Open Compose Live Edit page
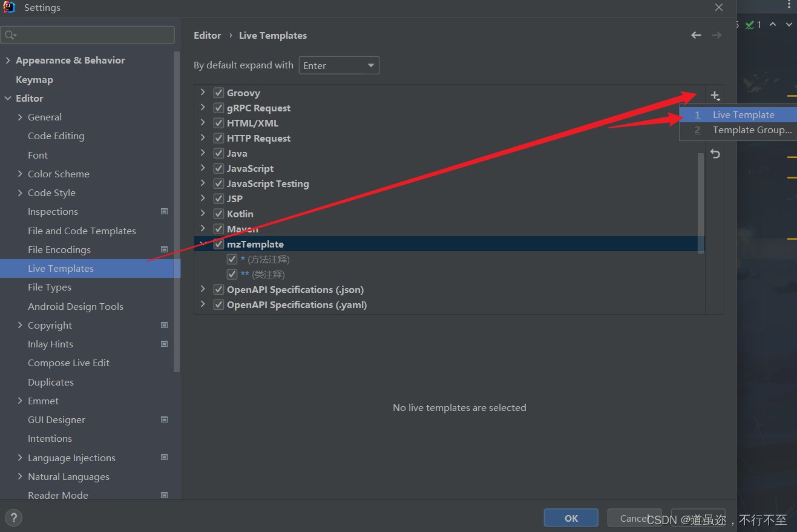 pyautogui.click(x=69, y=363)
